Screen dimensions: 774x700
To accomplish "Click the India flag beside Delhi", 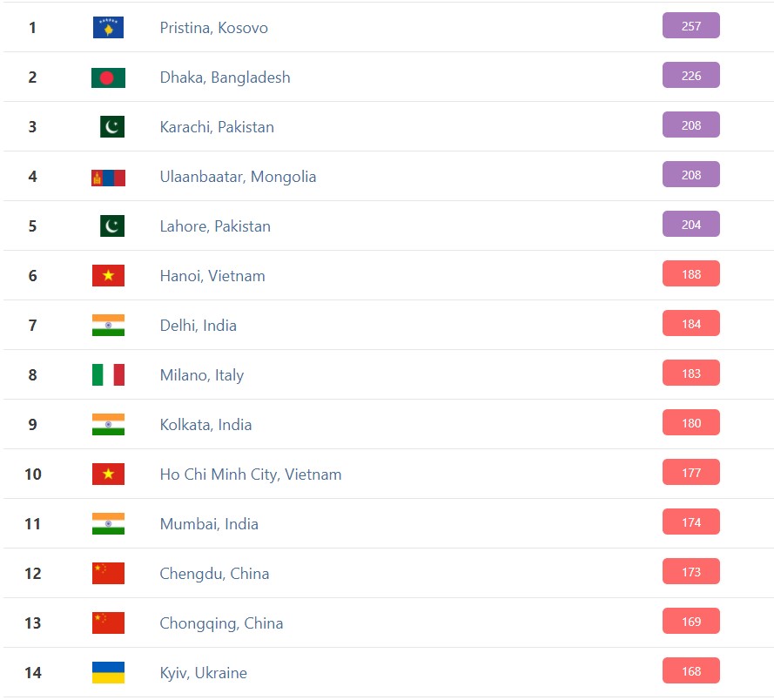I will 108,326.
